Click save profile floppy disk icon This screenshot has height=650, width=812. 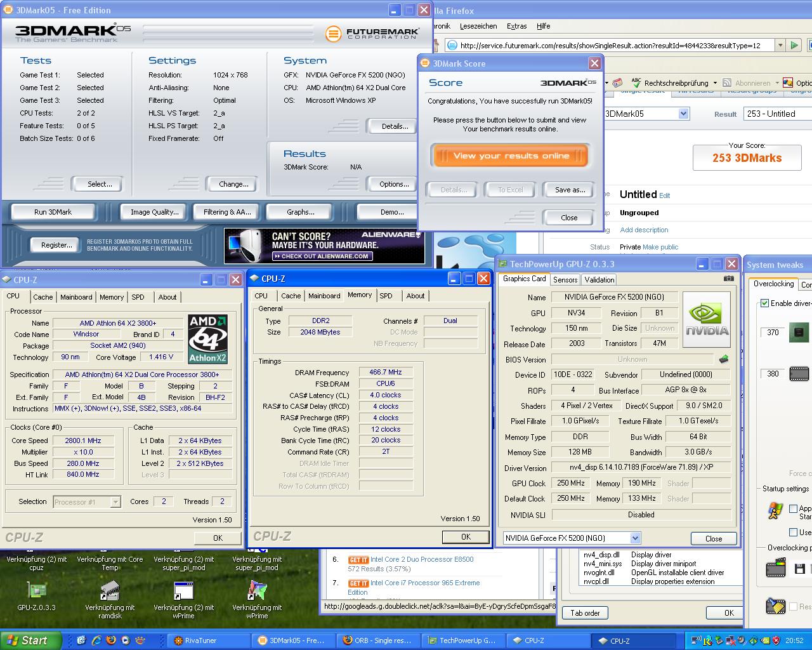point(799,569)
